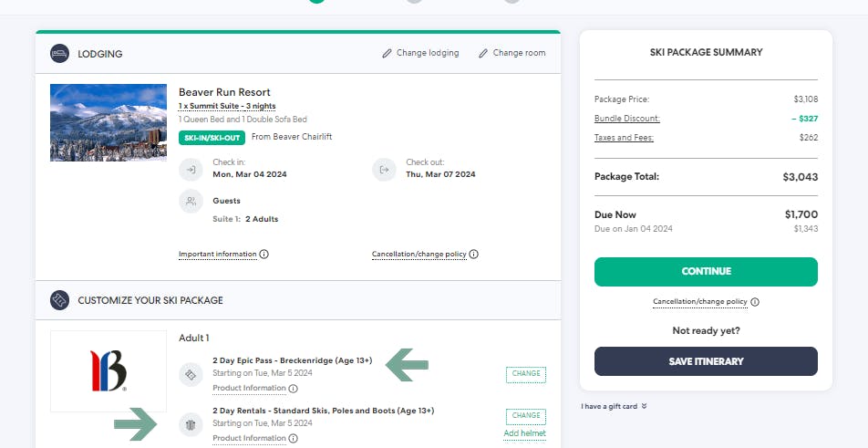Change the 2 Day Rentals selection
Image resolution: width=868 pixels, height=448 pixels.
pos(526,415)
